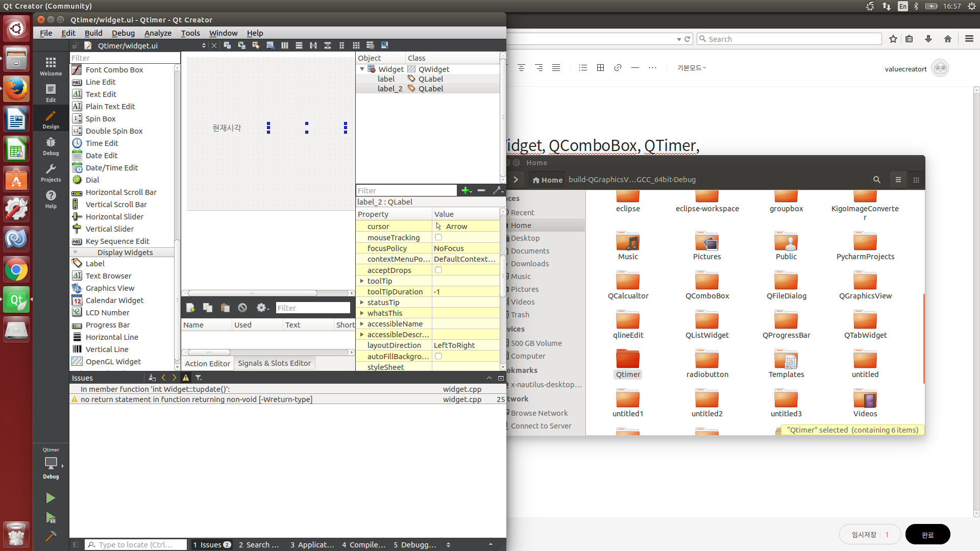
Task: Open the Debug mode in sidebar
Action: (x=51, y=146)
